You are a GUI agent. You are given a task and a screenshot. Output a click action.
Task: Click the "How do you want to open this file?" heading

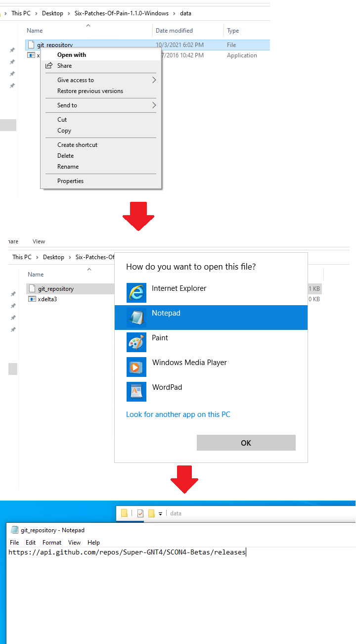coord(191,267)
